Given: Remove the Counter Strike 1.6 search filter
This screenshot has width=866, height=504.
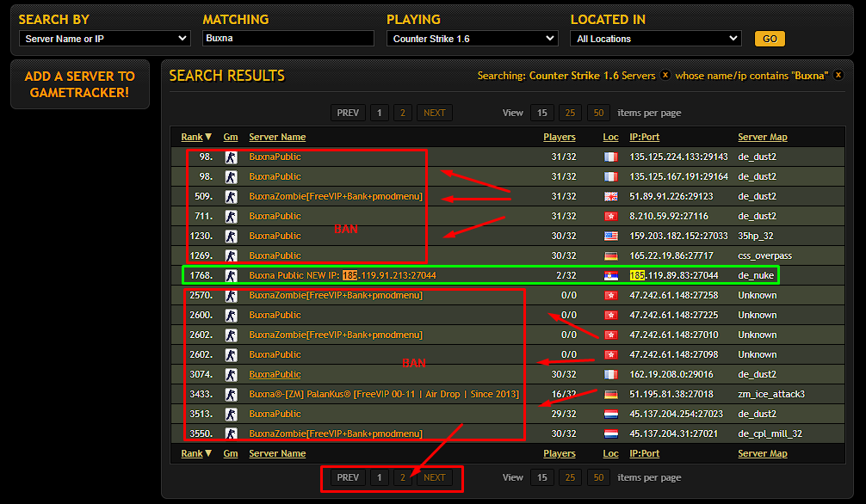Looking at the screenshot, I should 665,75.
